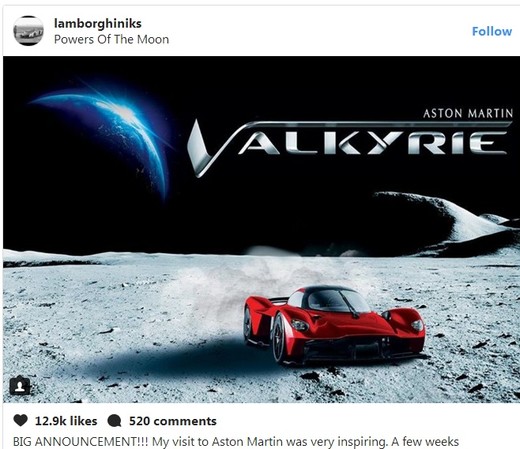This screenshot has width=520, height=449.
Task: Open the lamborghiniks username link
Action: 98,23
